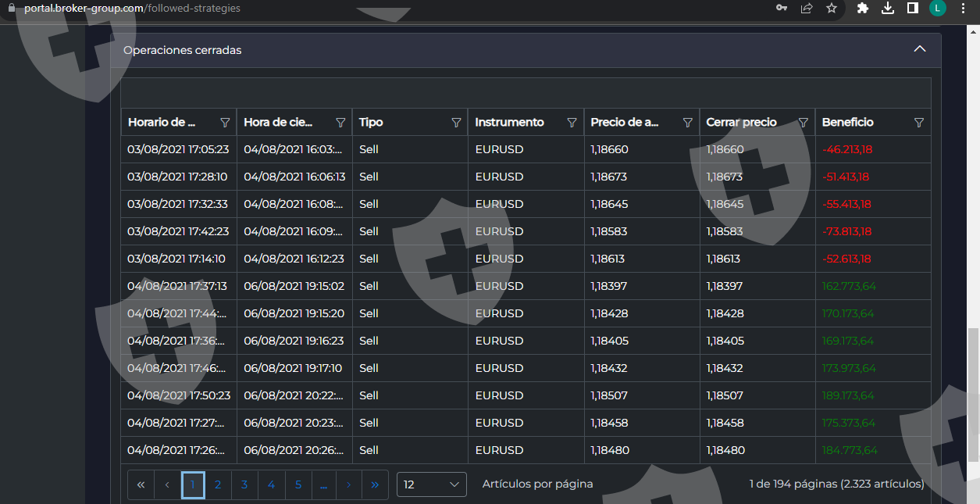Click the browser extensions puzzle icon

tap(863, 9)
